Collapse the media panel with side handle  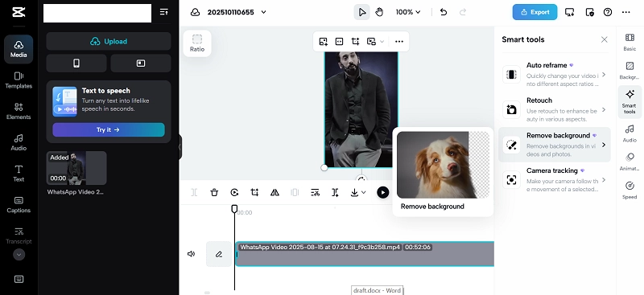point(180,147)
